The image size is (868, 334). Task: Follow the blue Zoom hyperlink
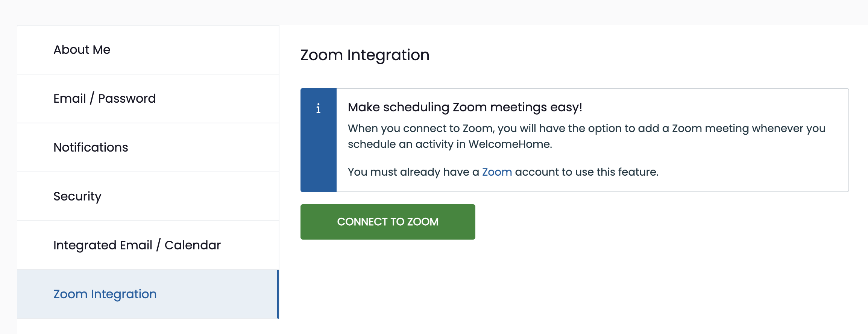coord(497,172)
